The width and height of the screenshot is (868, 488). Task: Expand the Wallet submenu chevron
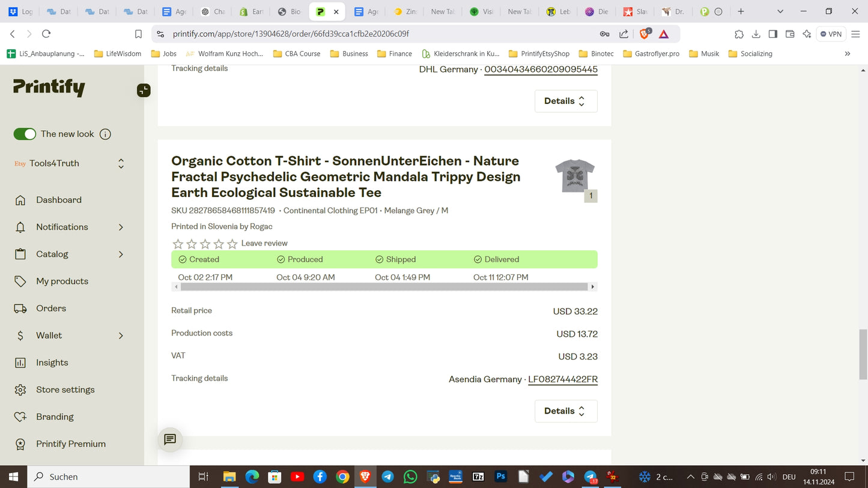pos(121,336)
